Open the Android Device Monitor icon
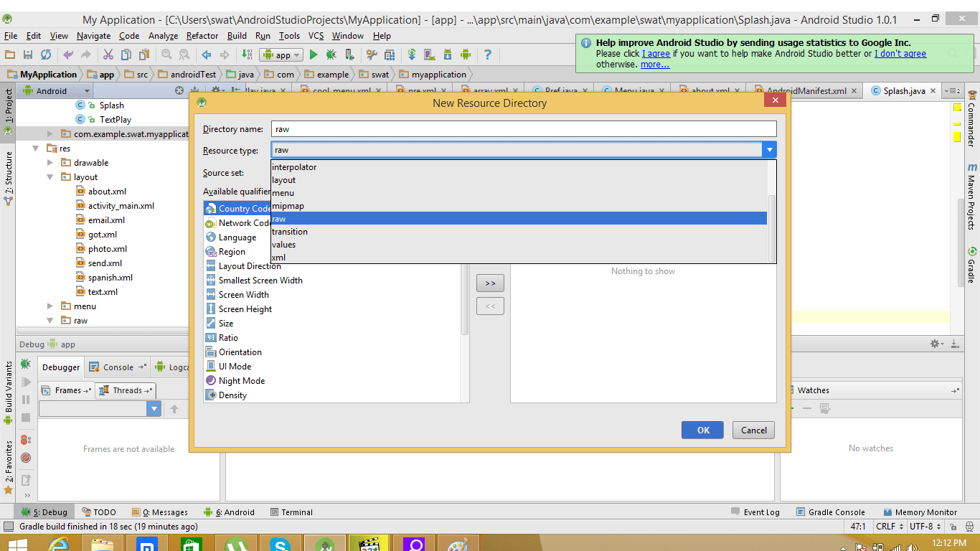Image resolution: width=980 pixels, height=551 pixels. coord(466,55)
